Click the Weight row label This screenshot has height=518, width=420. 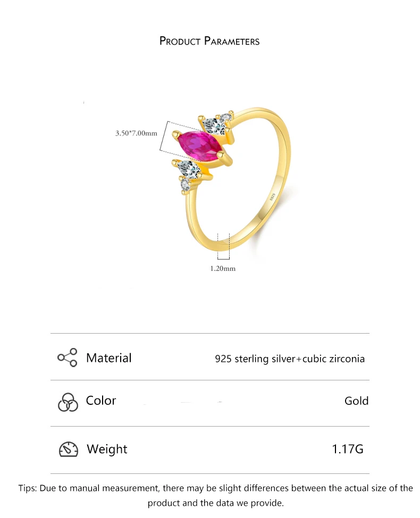pos(107,449)
